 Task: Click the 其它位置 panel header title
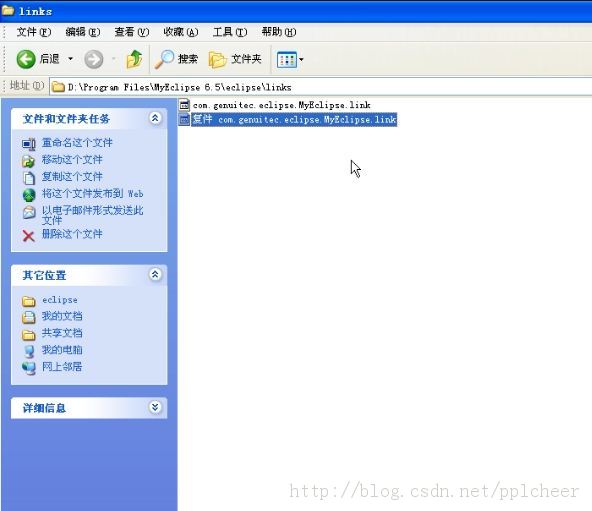(45, 275)
